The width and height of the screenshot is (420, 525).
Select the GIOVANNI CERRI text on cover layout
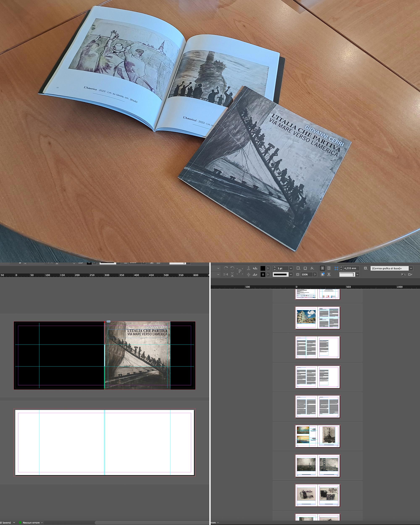pos(156,327)
